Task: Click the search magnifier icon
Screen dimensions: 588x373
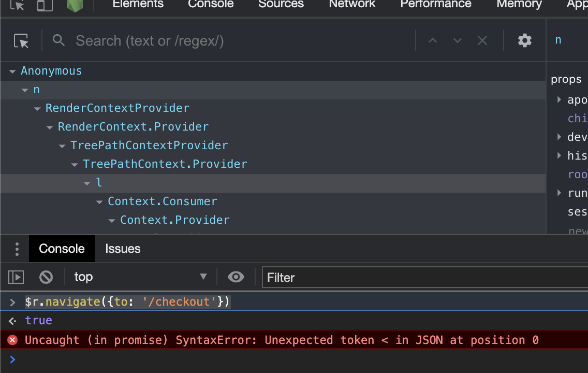Action: pyautogui.click(x=58, y=40)
